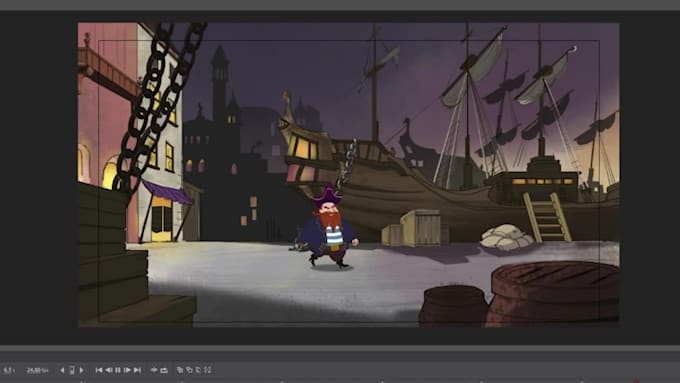The width and height of the screenshot is (680, 383).
Task: Toggle the third onion skin icon
Action: [198, 370]
